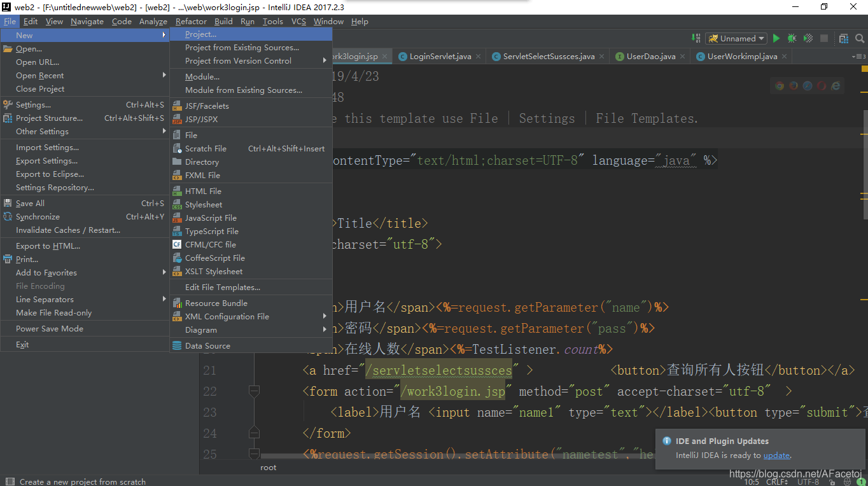Switch to ServletSelectSussces.java tab
868x486 pixels.
549,57
